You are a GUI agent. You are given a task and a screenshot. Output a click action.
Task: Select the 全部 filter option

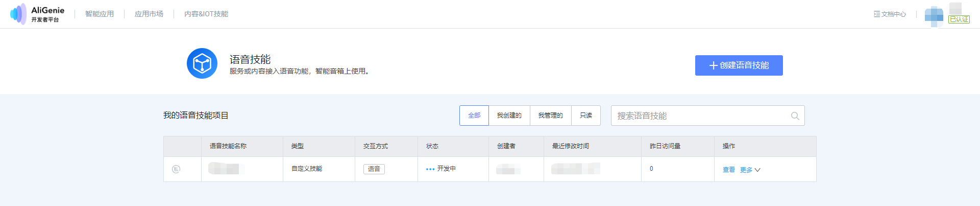click(x=474, y=116)
